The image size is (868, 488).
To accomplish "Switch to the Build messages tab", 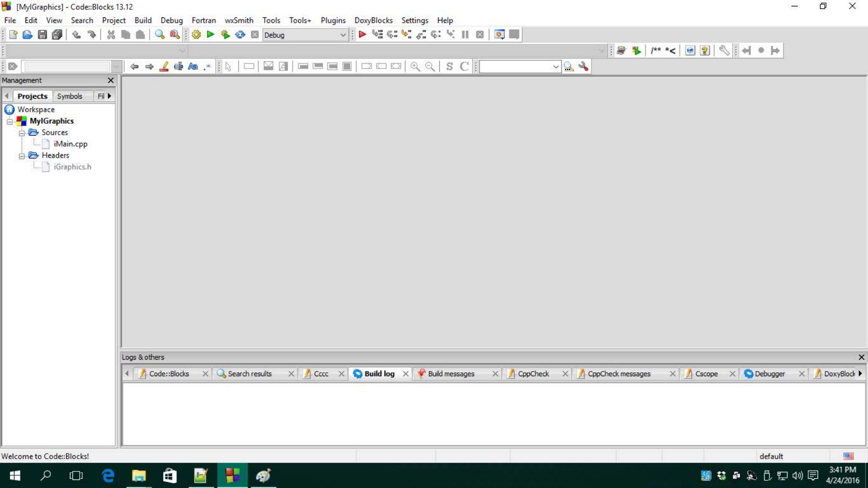I will (451, 374).
